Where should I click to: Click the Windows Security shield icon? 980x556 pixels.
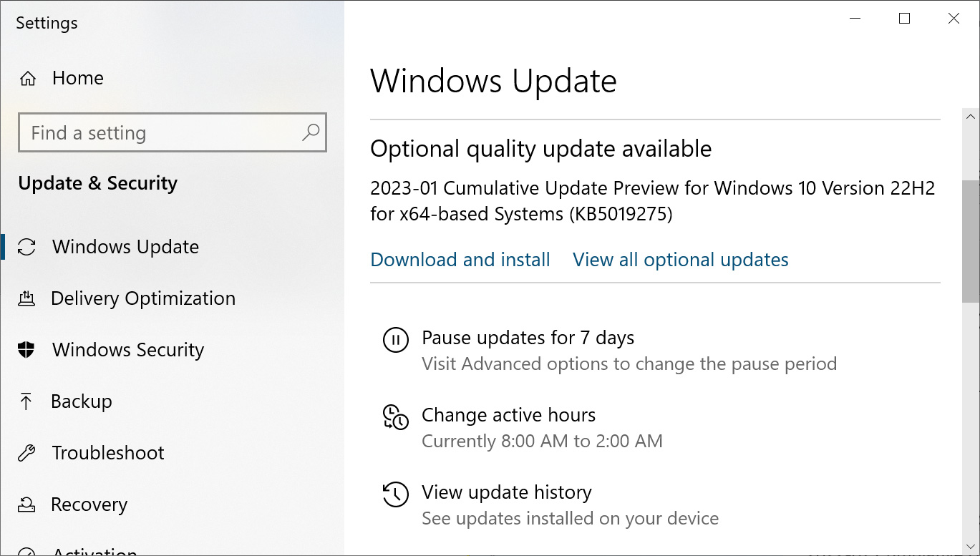(27, 350)
